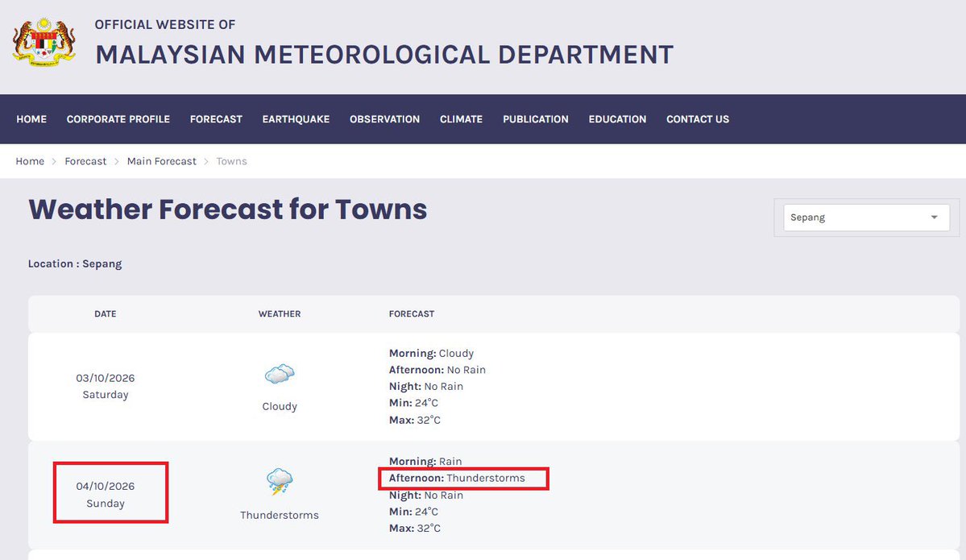Go to Main Forecast breadcrumb link

pyautogui.click(x=161, y=161)
